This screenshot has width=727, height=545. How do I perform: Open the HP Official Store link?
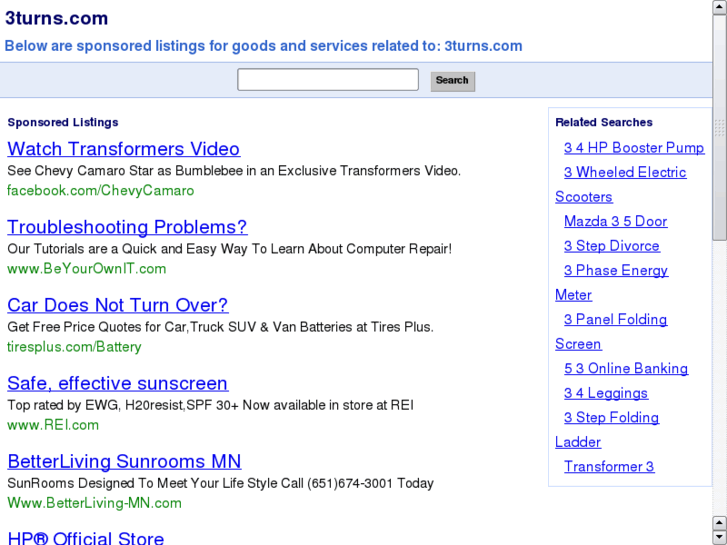tap(86, 538)
